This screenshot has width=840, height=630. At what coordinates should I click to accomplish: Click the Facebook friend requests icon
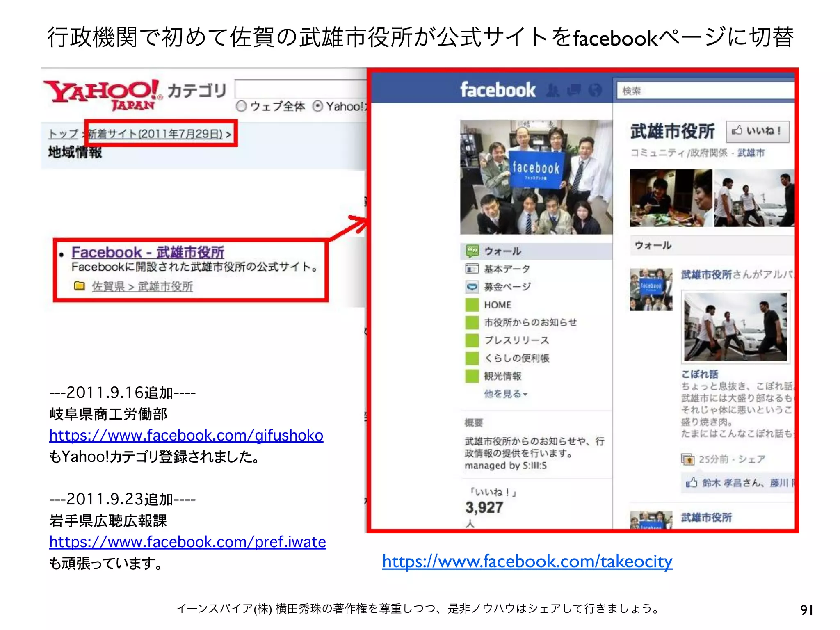coord(553,90)
